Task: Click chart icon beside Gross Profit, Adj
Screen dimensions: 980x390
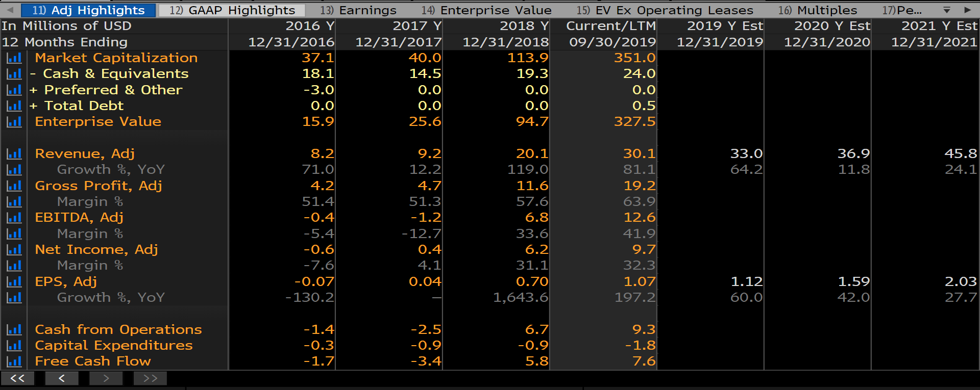Action: (x=14, y=186)
